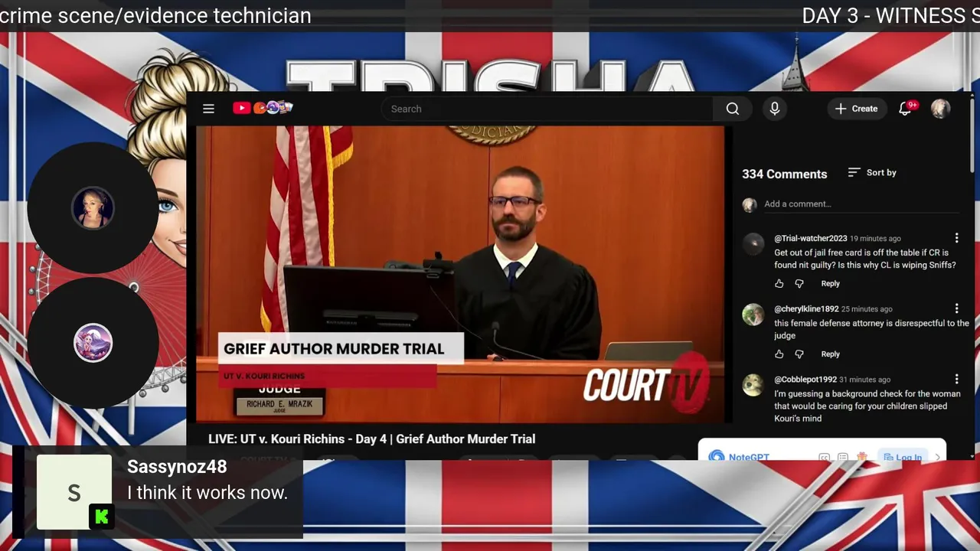Reply to the cherylkline1892 comment
The width and height of the screenshot is (980, 551).
pyautogui.click(x=831, y=354)
